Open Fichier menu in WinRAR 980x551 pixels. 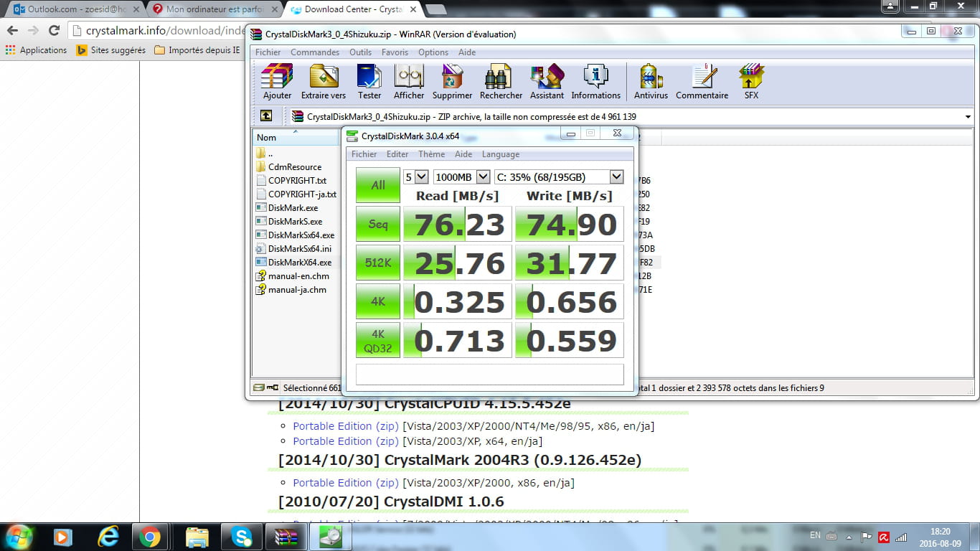pos(268,52)
